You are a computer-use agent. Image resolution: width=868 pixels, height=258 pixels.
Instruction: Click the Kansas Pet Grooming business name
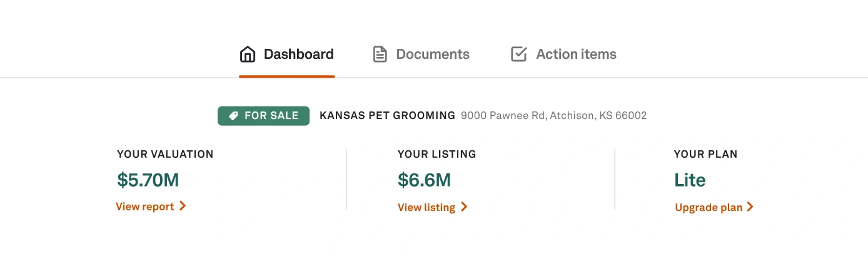(387, 116)
